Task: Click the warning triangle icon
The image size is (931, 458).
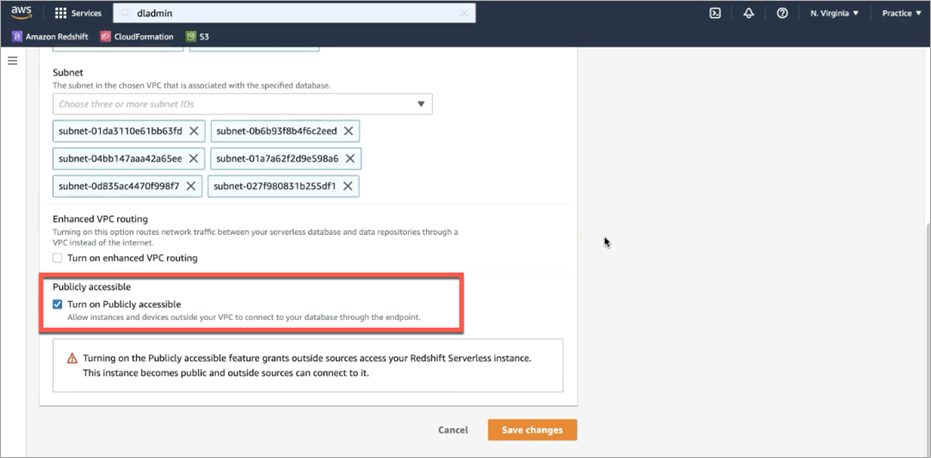Action: (72, 358)
